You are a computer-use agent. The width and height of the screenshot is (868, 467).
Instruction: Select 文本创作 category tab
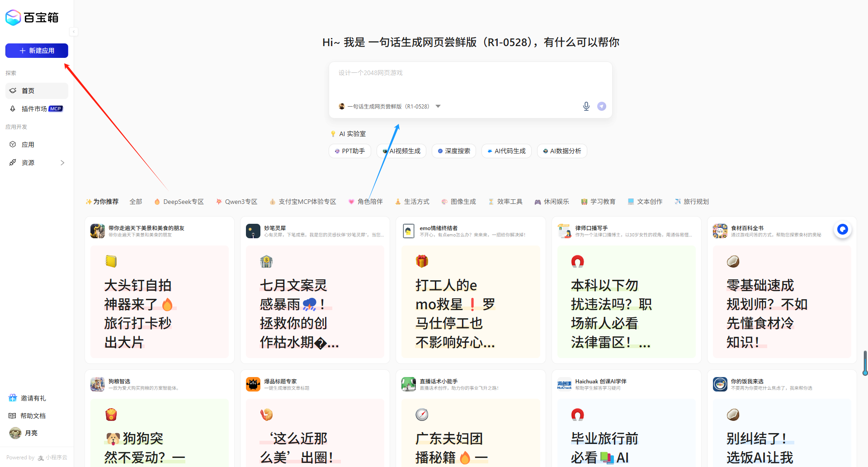click(x=645, y=202)
